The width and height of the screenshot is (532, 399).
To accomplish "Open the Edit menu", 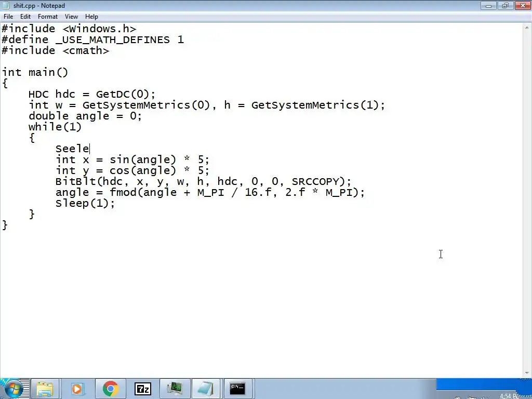I will tap(25, 16).
